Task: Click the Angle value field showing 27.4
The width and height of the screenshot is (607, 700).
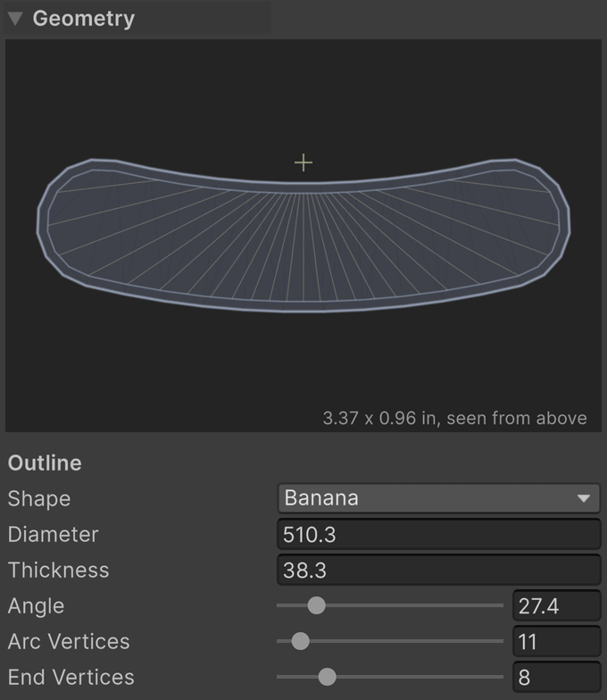Action: 557,605
